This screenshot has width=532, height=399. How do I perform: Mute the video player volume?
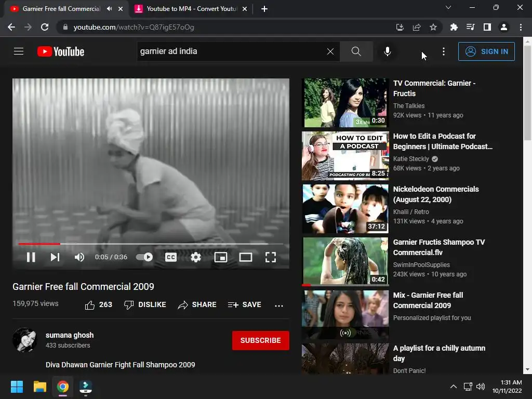point(79,257)
